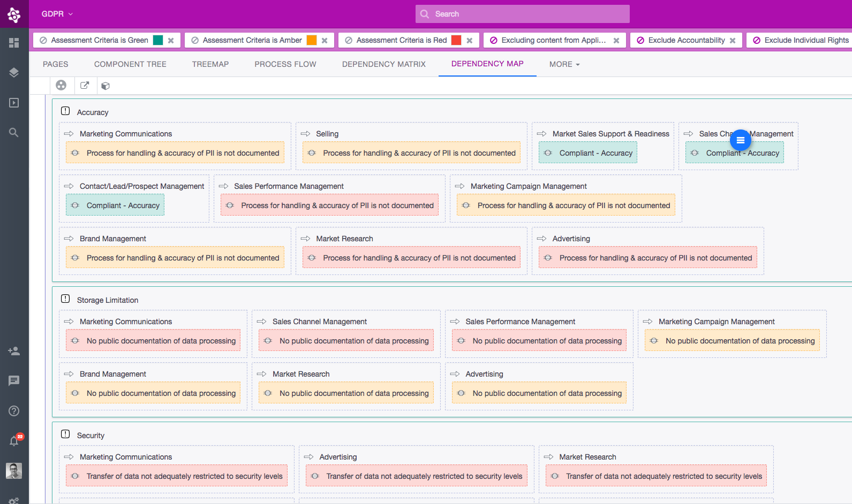The width and height of the screenshot is (852, 504).
Task: Click the 3D cube toolbar icon
Action: point(105,86)
